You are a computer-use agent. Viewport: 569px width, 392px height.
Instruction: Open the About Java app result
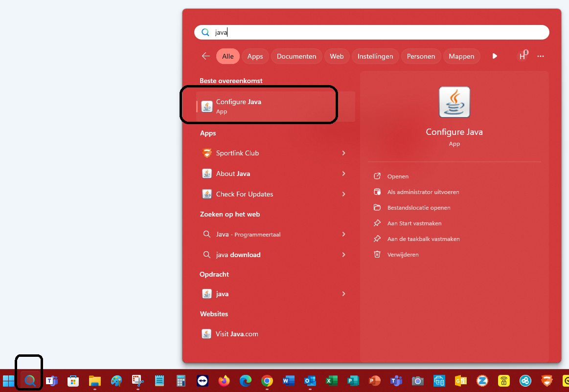pos(275,174)
